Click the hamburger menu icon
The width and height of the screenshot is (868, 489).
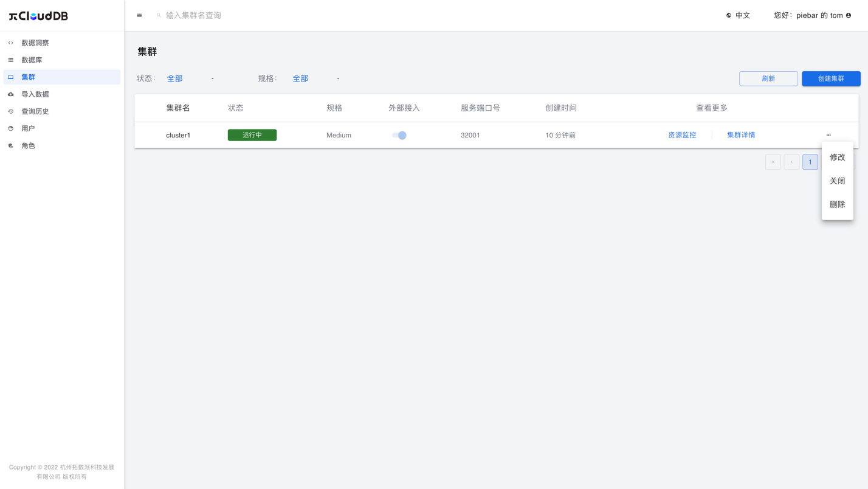pos(139,15)
